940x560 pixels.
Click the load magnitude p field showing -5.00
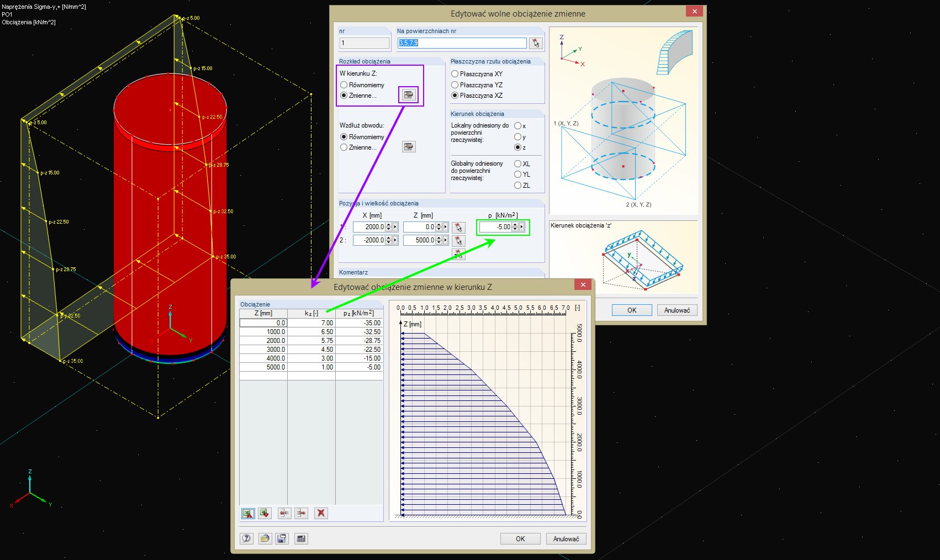click(x=495, y=227)
